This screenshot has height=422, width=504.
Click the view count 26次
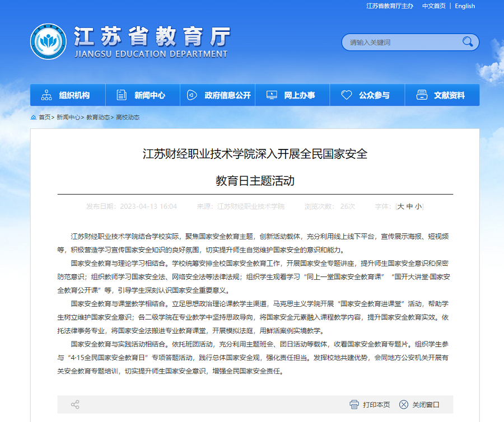click(x=347, y=207)
